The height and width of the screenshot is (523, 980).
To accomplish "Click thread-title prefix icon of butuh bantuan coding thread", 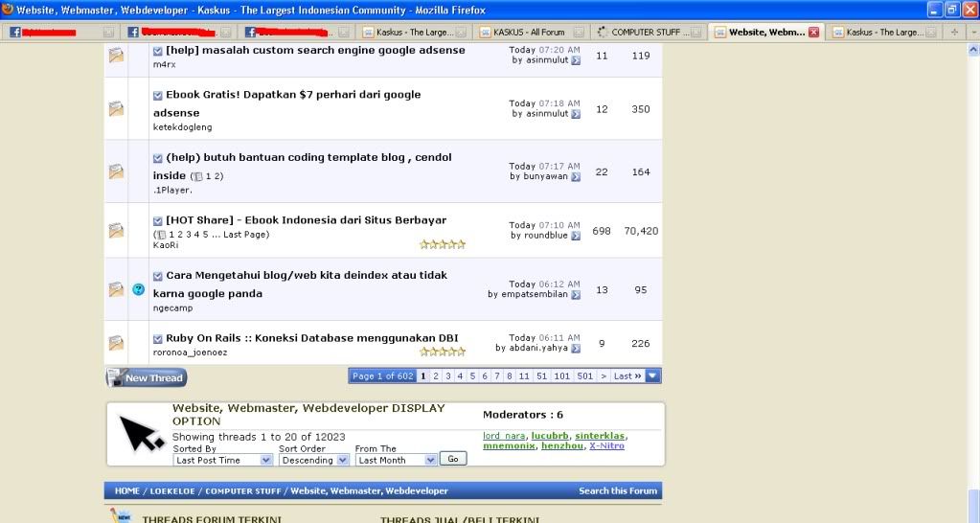I will click(157, 159).
